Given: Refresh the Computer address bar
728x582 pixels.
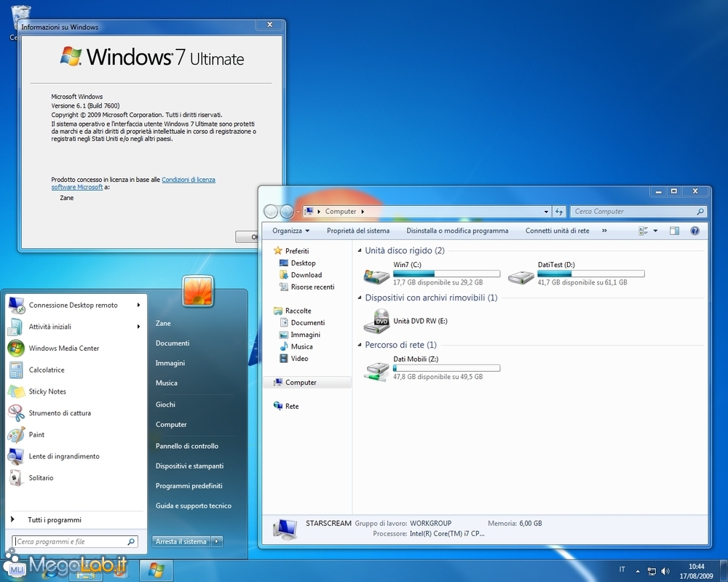Looking at the screenshot, I should [x=559, y=212].
